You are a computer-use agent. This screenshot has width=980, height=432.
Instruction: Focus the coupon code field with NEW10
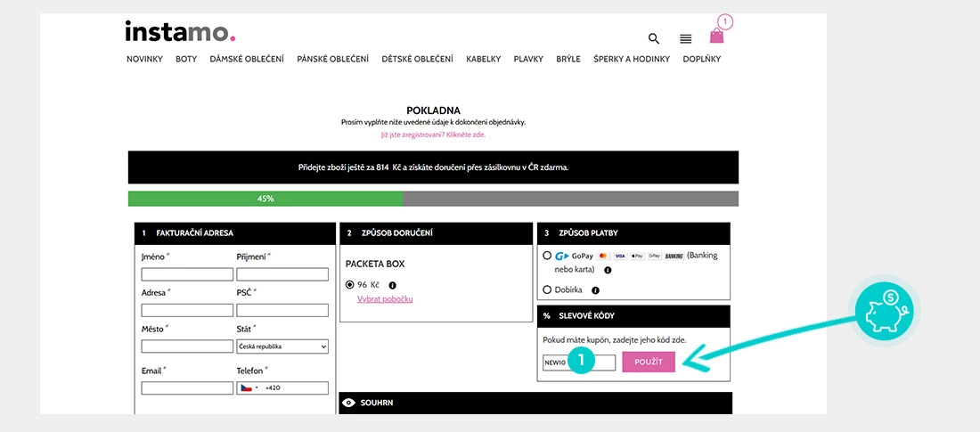(579, 363)
